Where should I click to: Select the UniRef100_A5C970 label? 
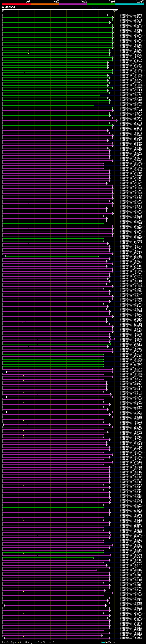131,354
